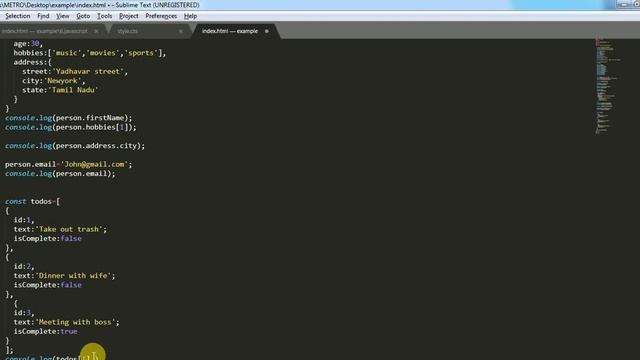The image size is (640, 360).
Task: Close the style.css tab
Action: pos(181,31)
